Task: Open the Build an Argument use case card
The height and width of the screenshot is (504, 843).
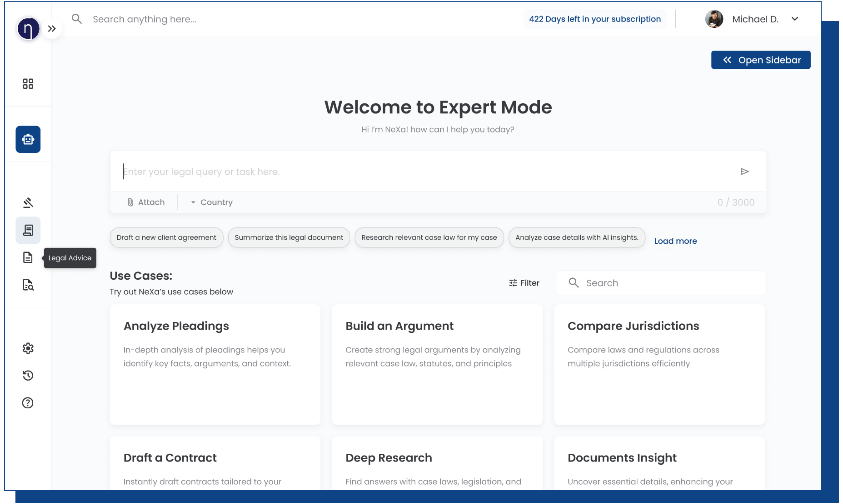Action: (x=437, y=365)
